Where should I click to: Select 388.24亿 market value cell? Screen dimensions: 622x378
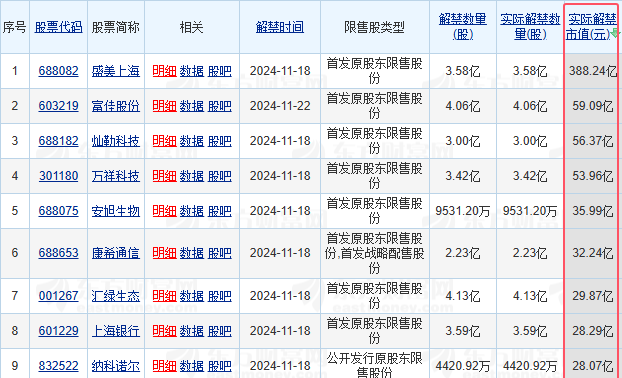point(593,71)
